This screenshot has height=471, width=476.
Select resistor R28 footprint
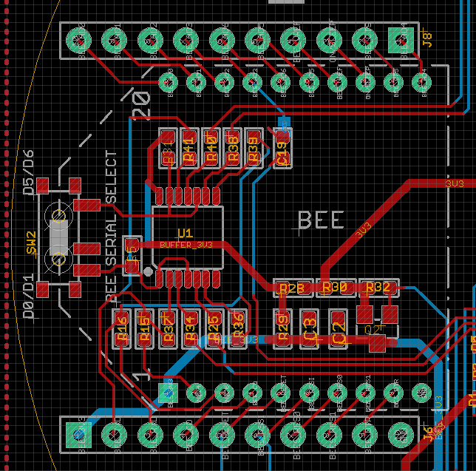tap(293, 288)
